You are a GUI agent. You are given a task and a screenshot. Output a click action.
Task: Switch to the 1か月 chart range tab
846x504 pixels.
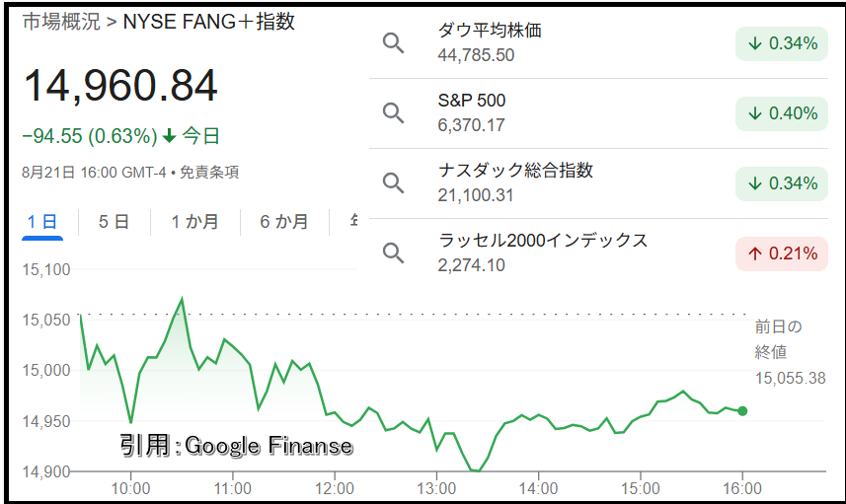click(194, 222)
